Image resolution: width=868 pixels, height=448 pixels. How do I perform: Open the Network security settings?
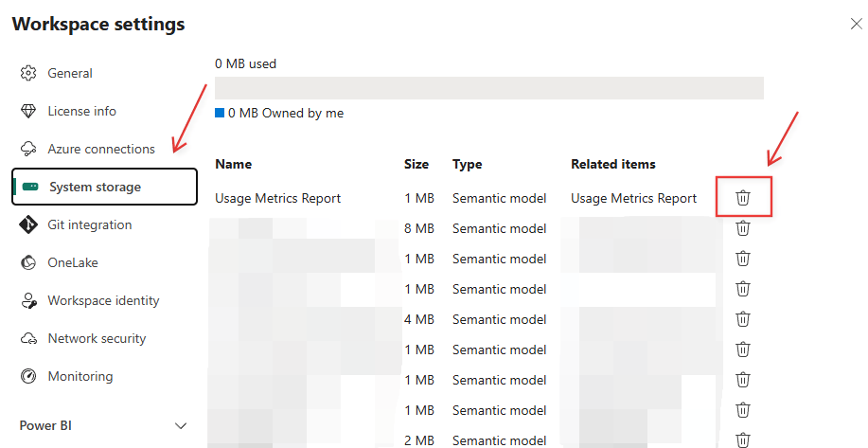97,338
